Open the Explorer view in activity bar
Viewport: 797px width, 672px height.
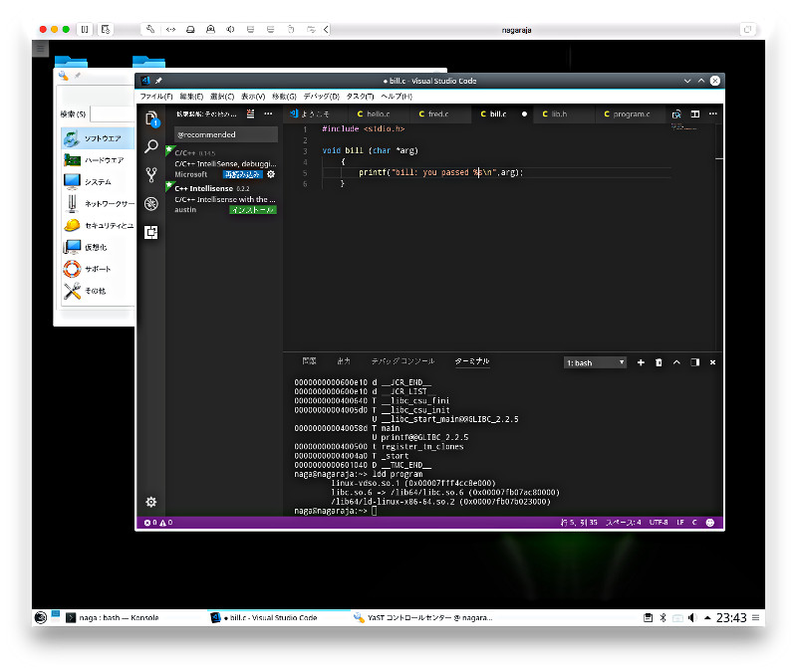click(151, 118)
